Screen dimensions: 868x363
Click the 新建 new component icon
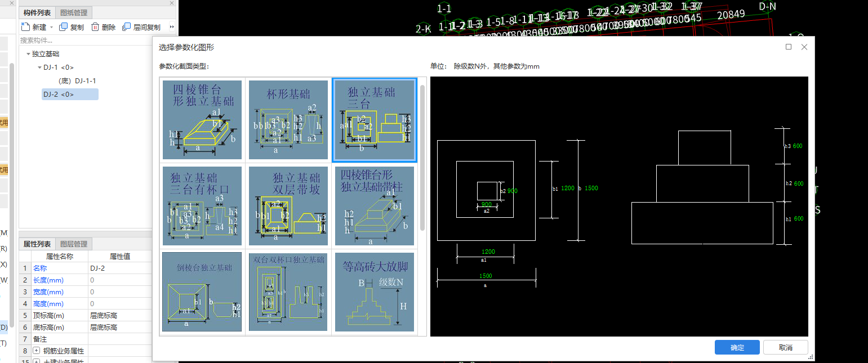(25, 27)
